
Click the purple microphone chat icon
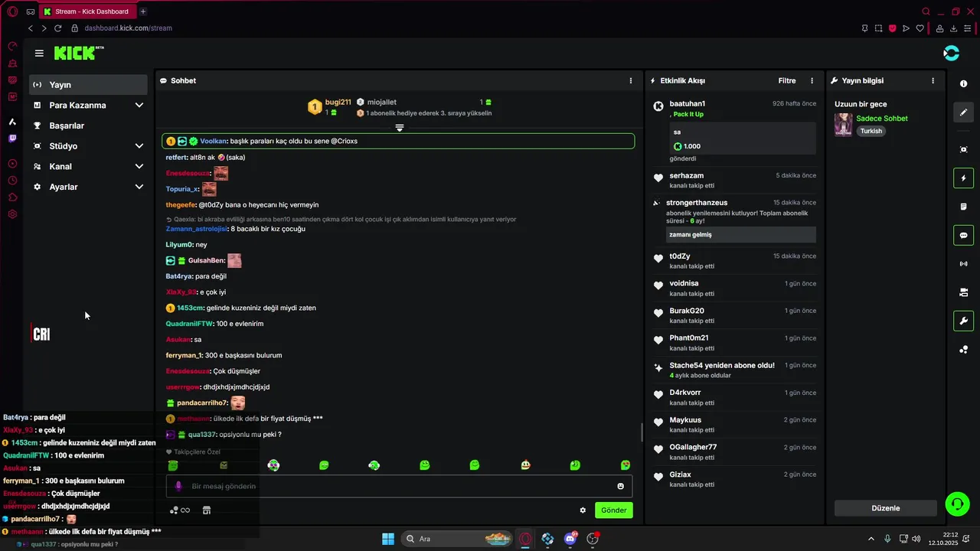coord(178,486)
